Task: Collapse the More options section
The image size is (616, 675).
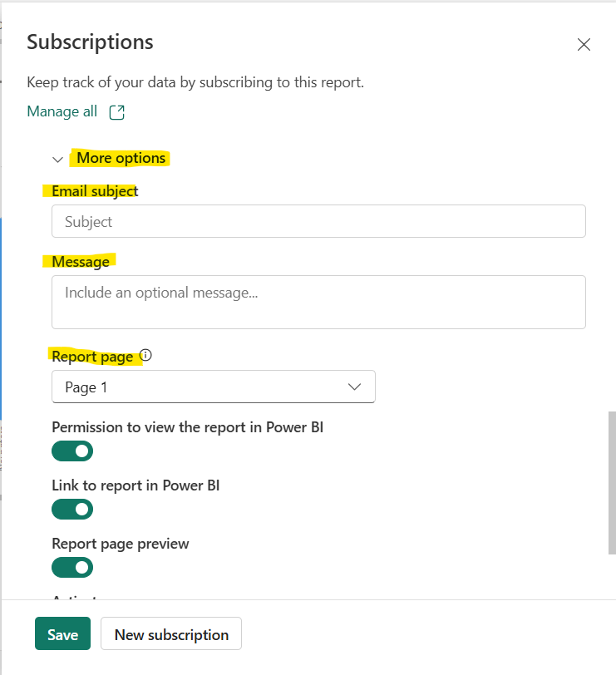Action: click(x=57, y=158)
